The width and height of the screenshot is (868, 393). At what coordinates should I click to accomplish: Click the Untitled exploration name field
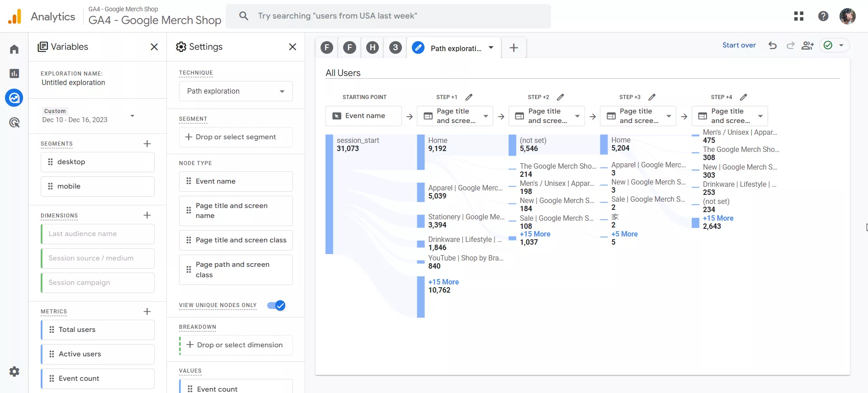(73, 83)
